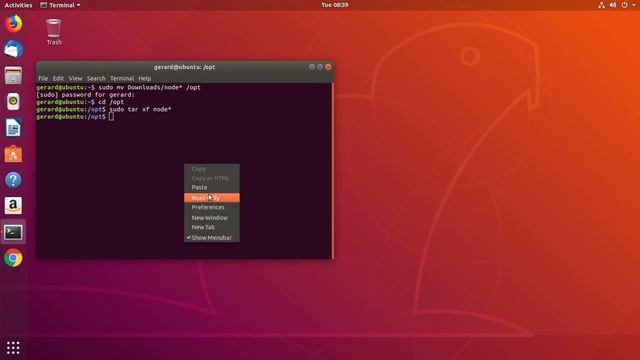
Task: Open the Terminal menu in the menubar
Action: [x=122, y=78]
